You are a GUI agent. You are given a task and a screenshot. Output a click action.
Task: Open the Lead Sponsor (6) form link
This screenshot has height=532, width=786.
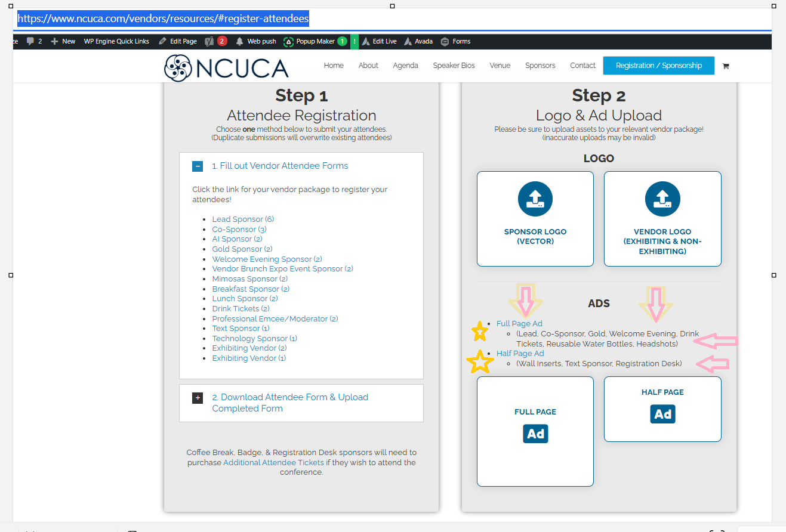[x=243, y=219]
